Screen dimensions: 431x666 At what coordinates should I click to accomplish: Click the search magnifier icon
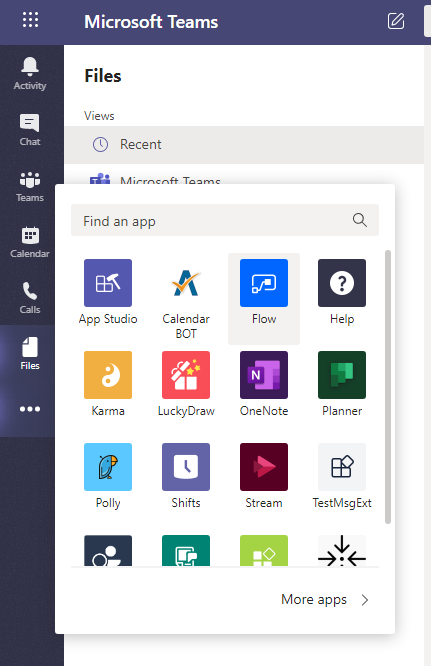click(x=360, y=220)
